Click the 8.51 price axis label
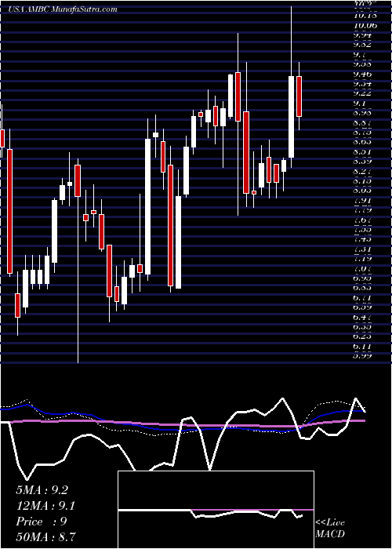Image resolution: width=392 pixels, height=549 pixels. click(362, 151)
